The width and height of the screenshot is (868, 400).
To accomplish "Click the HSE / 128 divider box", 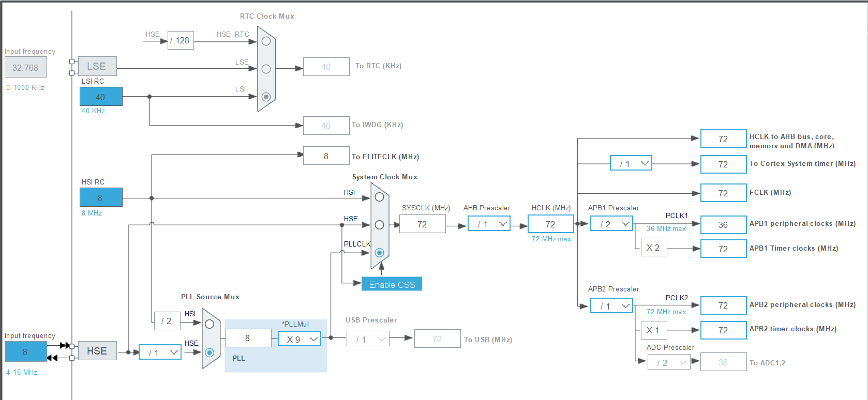I will [181, 40].
